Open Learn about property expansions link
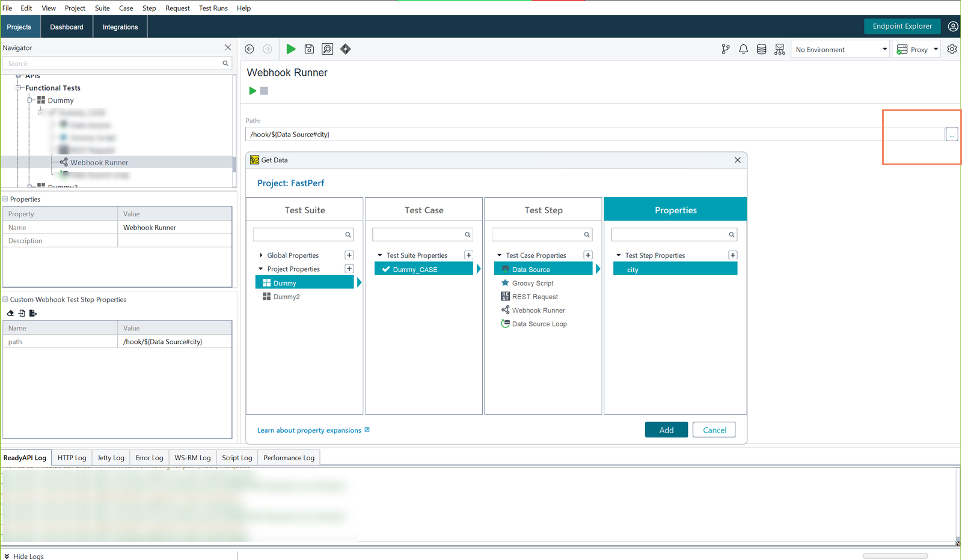 pos(309,430)
